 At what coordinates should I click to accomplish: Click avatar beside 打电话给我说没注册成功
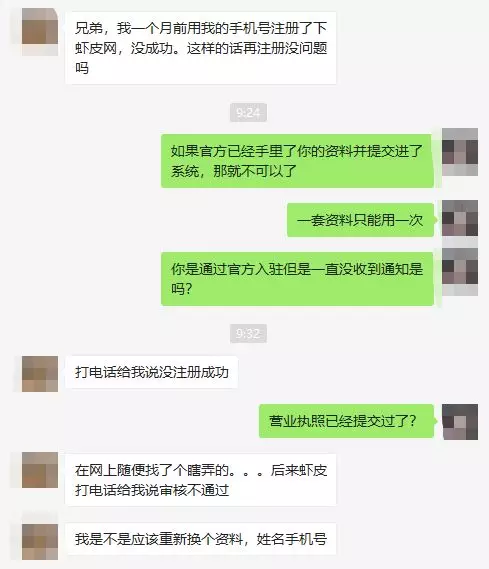pos(40,374)
